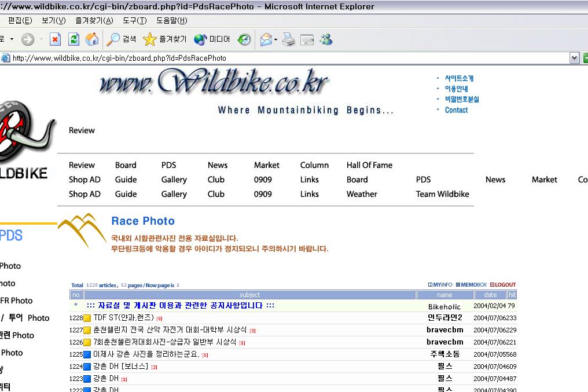
Task: Click the blue icon of post 1225
Action: coord(87,354)
